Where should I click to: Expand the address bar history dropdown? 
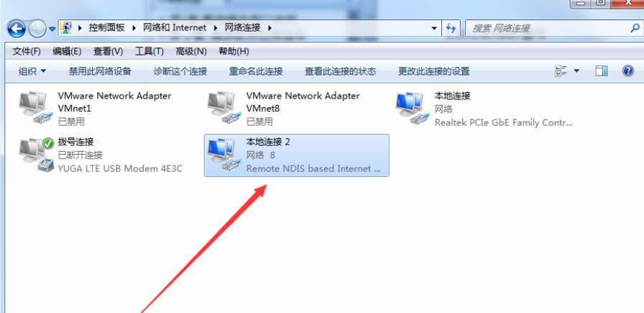(435, 28)
